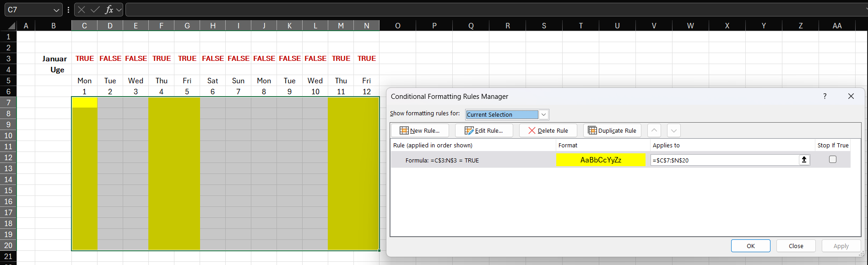
Task: Select row header 7
Action: [8, 103]
